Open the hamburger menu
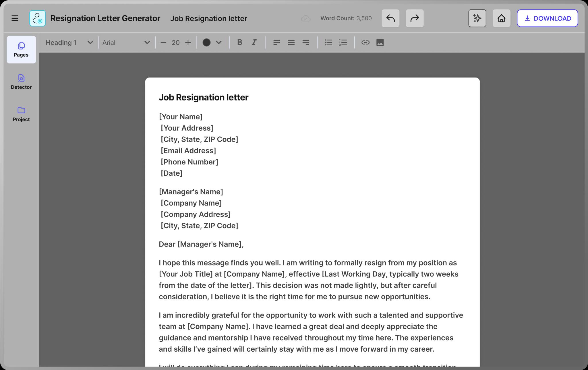The image size is (588, 370). [15, 18]
